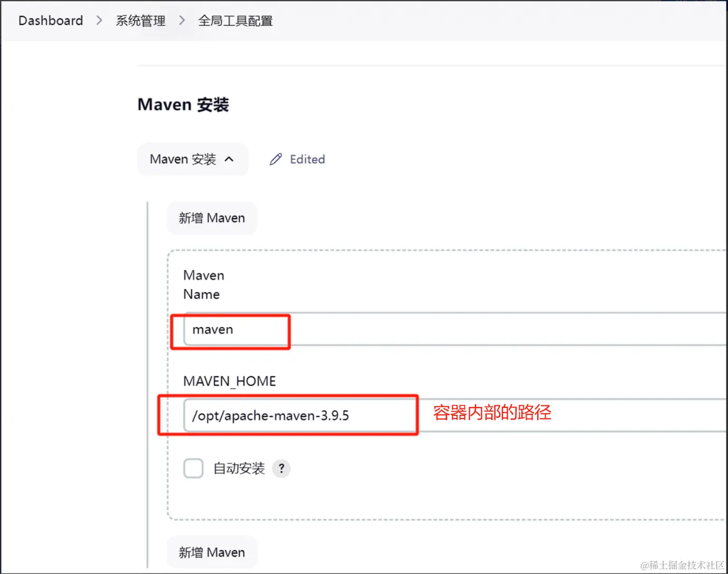Click the 自动安装 label text
The image size is (728, 574).
239,468
